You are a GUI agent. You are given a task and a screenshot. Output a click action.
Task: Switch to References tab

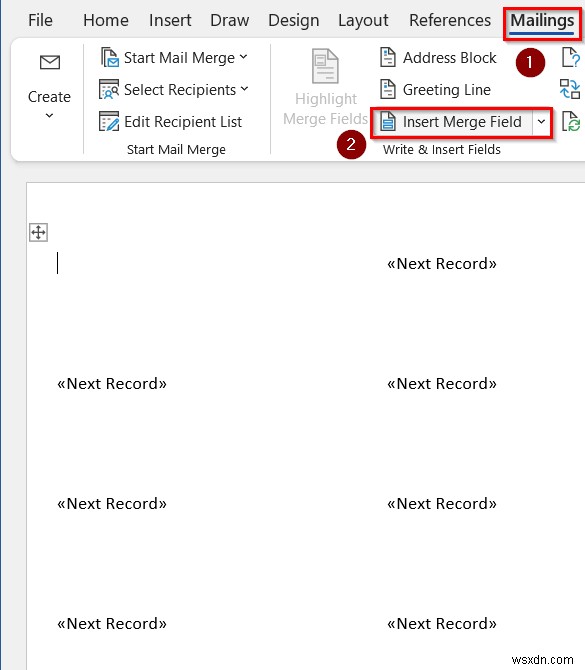[x=450, y=20]
